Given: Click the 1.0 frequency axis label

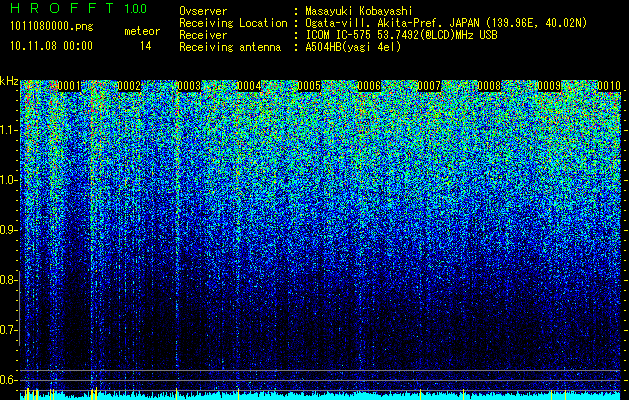Looking at the screenshot, I should pos(9,180).
